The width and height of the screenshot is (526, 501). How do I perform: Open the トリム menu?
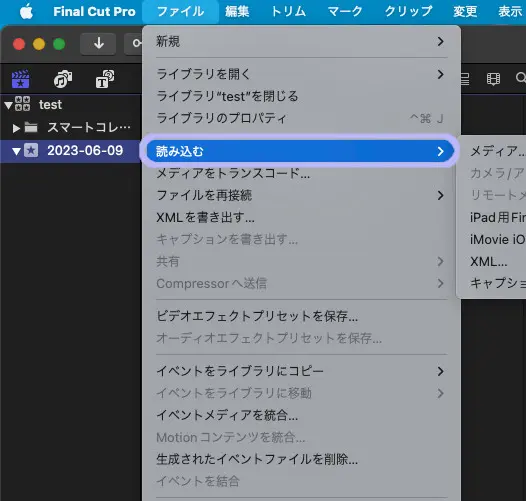(288, 11)
